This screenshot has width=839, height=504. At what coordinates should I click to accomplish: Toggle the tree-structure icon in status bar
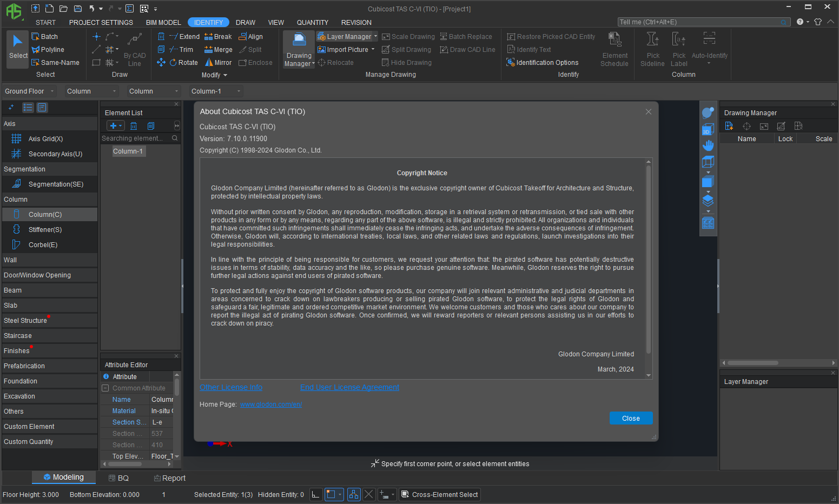pos(354,494)
